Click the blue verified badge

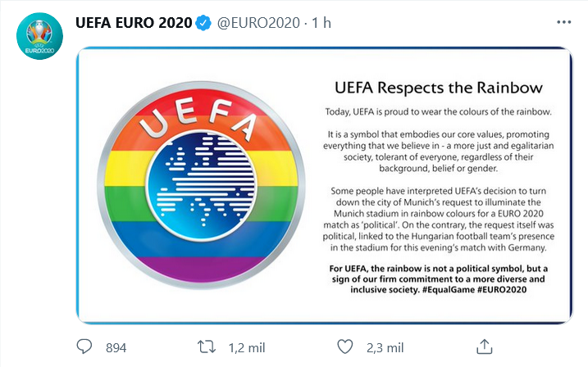(x=203, y=23)
